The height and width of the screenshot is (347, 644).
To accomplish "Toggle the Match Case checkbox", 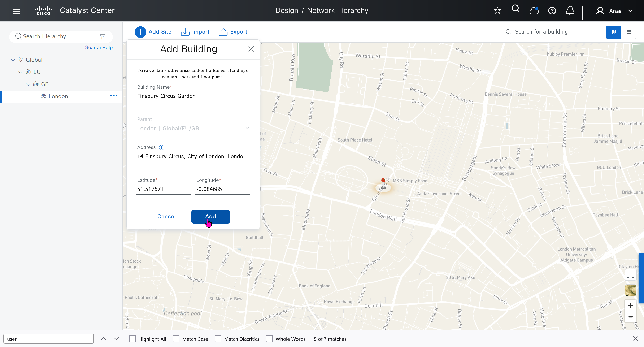I will [x=176, y=339].
